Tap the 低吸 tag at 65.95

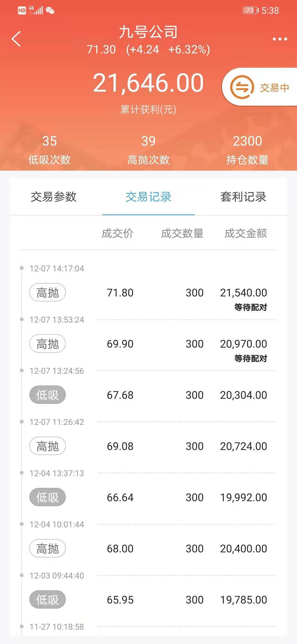(48, 600)
